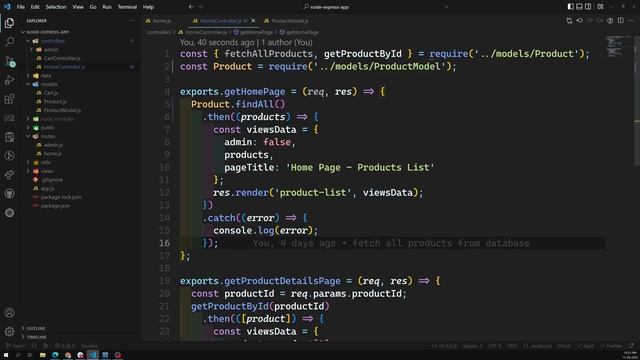Open the Terminal menu
640x360 pixels.
pos(127,7)
